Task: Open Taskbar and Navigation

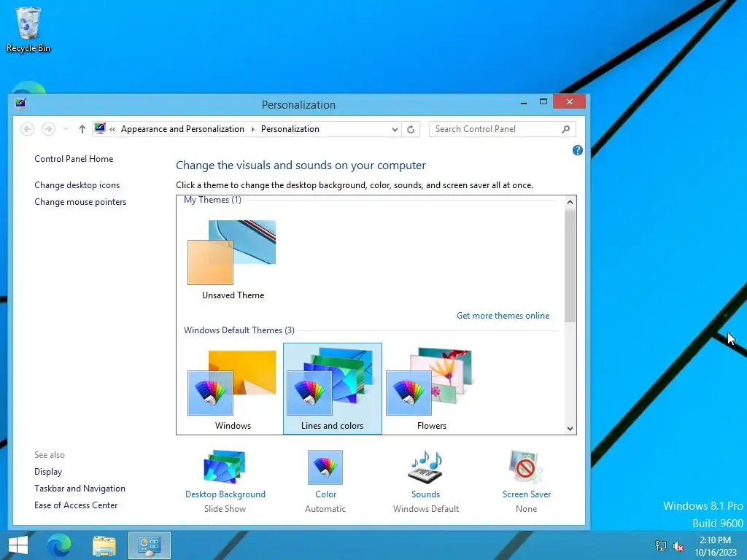Action: tap(80, 489)
